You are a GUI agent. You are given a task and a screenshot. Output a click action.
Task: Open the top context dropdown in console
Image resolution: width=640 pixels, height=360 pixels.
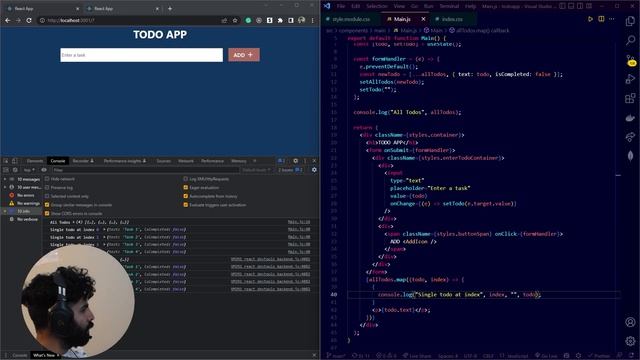click(29, 170)
